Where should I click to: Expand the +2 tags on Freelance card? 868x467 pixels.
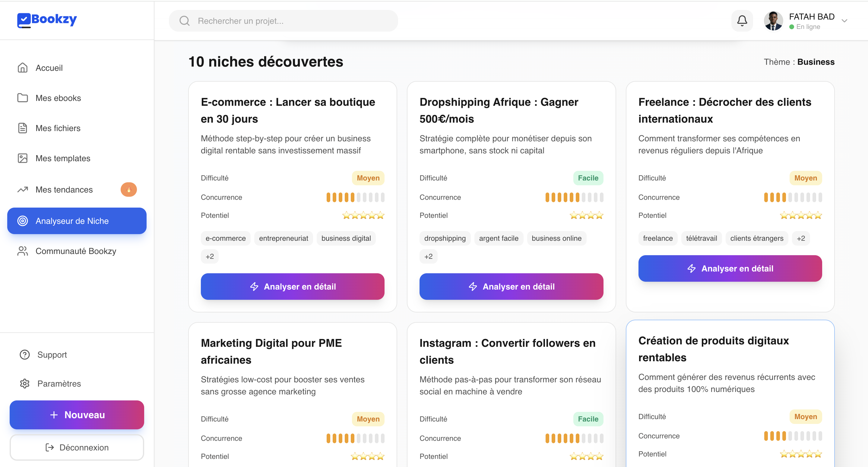[801, 238]
